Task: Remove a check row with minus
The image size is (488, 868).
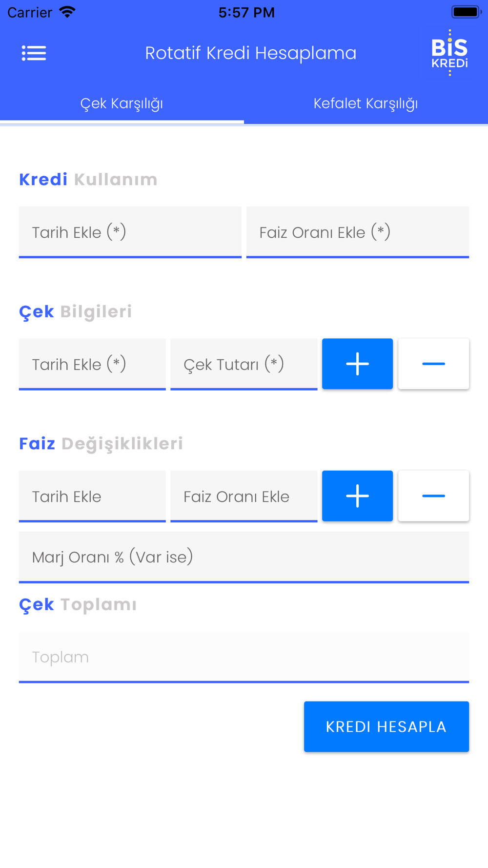Action: tap(433, 364)
